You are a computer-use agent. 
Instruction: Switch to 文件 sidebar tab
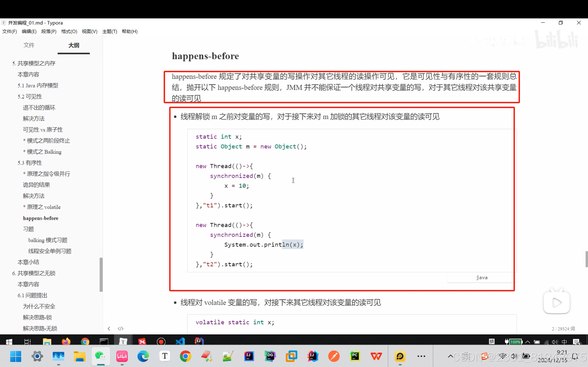[x=29, y=45]
